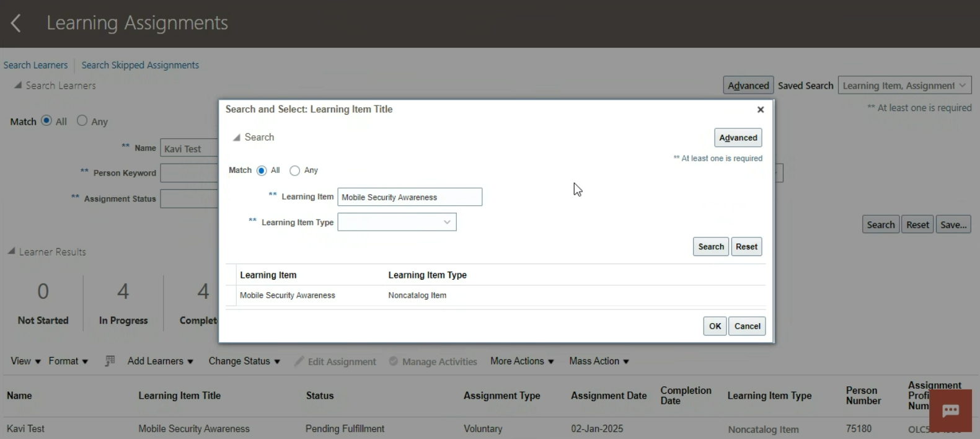Open the Search Skipped Assignments tab

coord(140,65)
